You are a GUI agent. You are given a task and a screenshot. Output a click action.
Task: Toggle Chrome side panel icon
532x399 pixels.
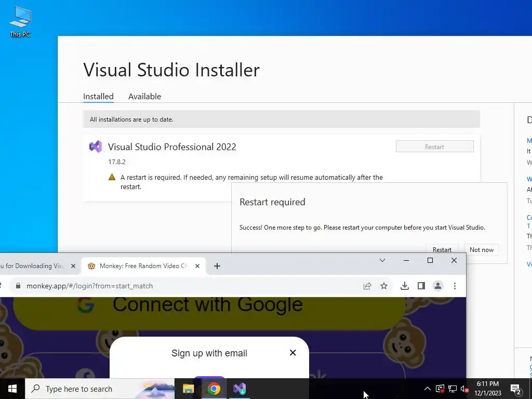[x=421, y=286]
